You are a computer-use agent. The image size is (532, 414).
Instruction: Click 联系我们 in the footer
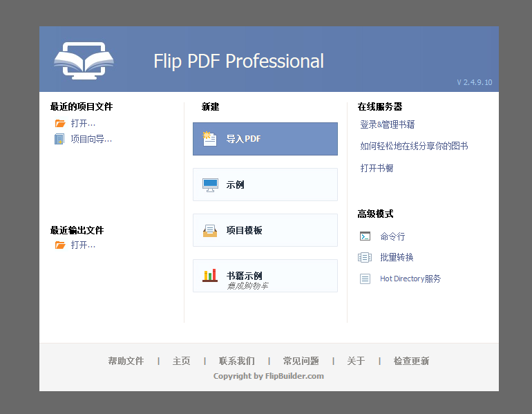[x=237, y=361]
